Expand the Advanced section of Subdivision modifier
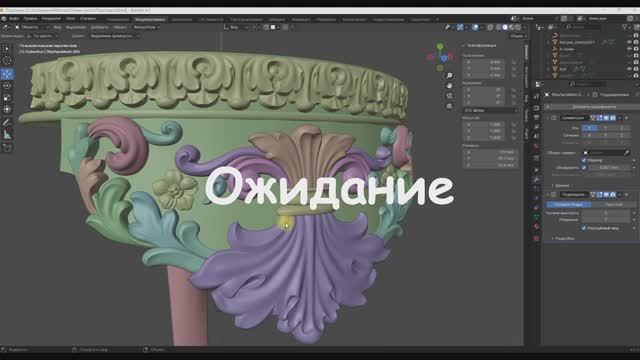Screen dimensions: 640x360 (x=563, y=238)
